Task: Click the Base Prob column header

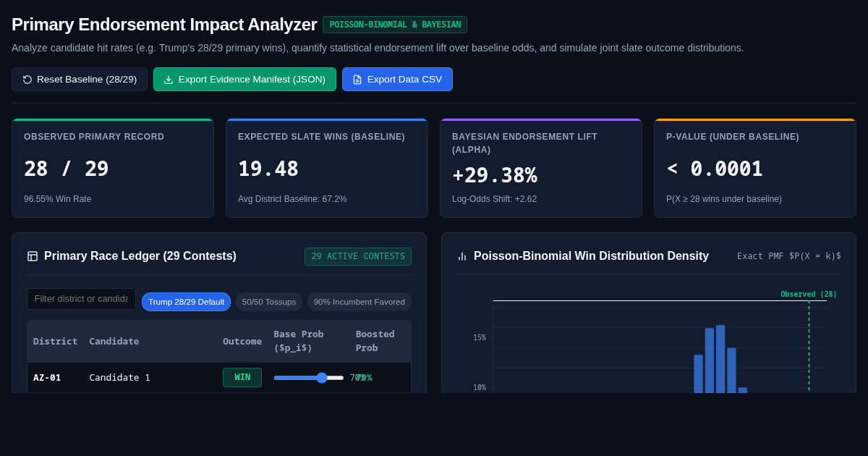Action: [x=299, y=341]
